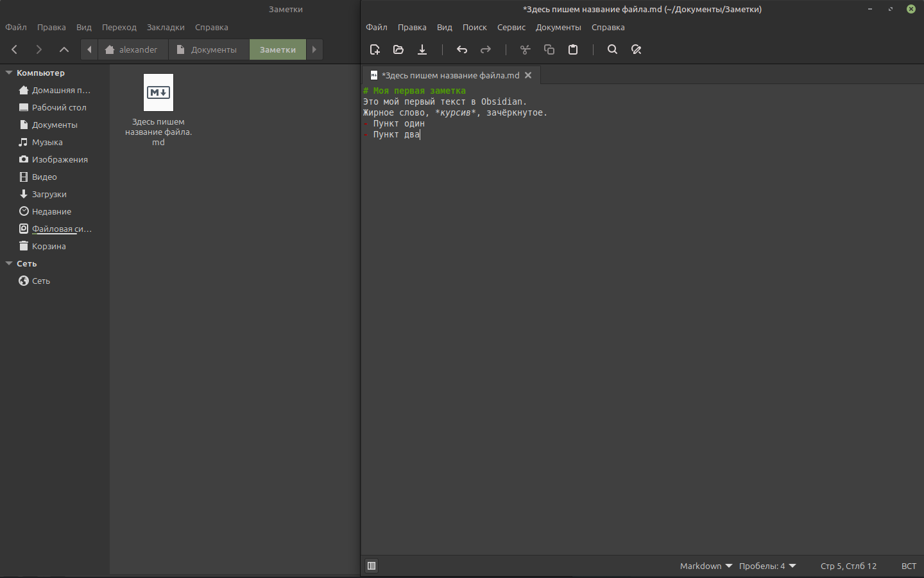The width and height of the screenshot is (924, 578).
Task: Click the scissors cut icon
Action: 526,49
